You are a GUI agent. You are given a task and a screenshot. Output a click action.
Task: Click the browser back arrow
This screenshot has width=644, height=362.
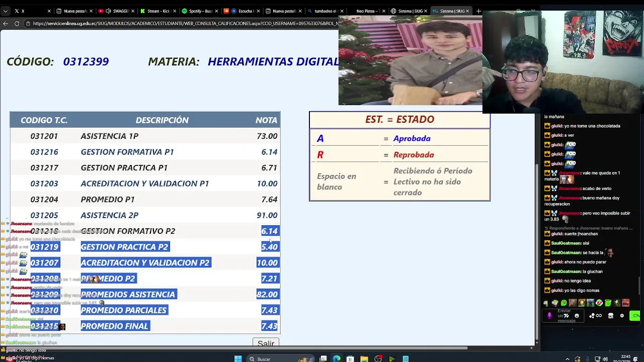click(6, 23)
